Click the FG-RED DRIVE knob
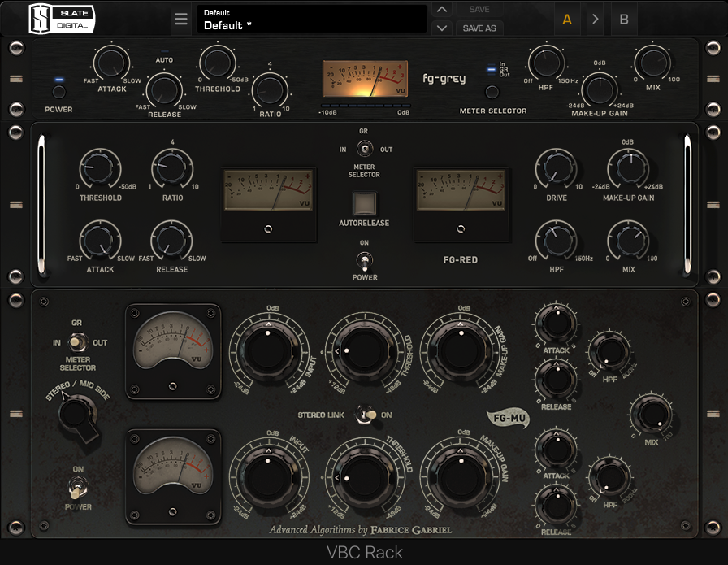This screenshot has height=565, width=728. [x=557, y=168]
